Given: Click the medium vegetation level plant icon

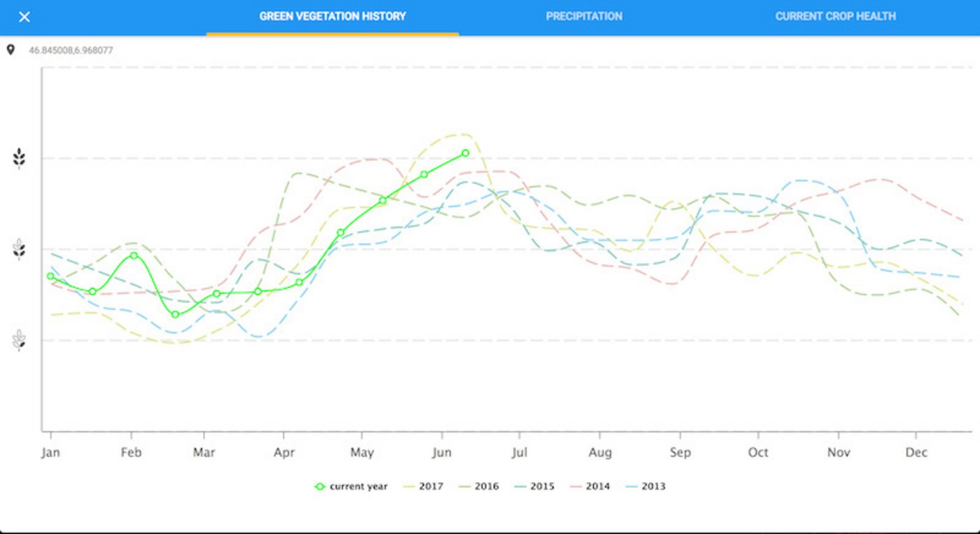Looking at the screenshot, I should (20, 250).
